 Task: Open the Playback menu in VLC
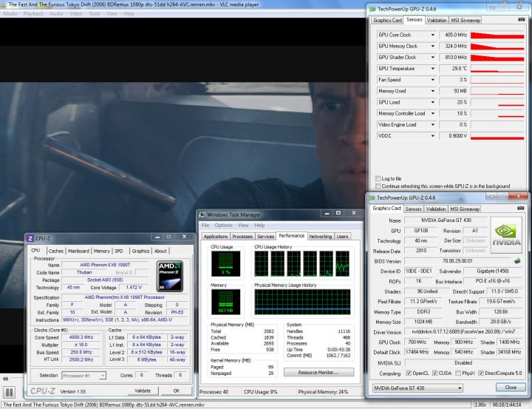(x=33, y=13)
